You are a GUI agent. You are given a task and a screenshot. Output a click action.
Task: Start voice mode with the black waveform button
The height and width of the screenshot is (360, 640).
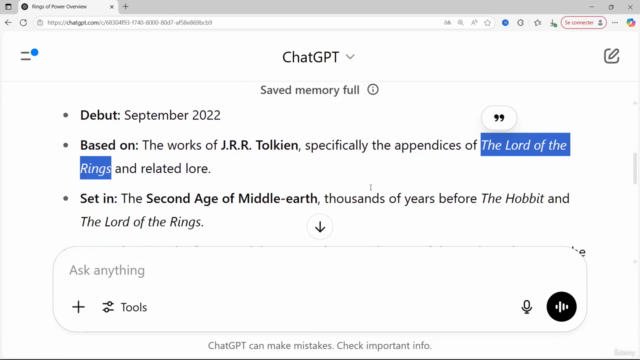click(x=561, y=307)
